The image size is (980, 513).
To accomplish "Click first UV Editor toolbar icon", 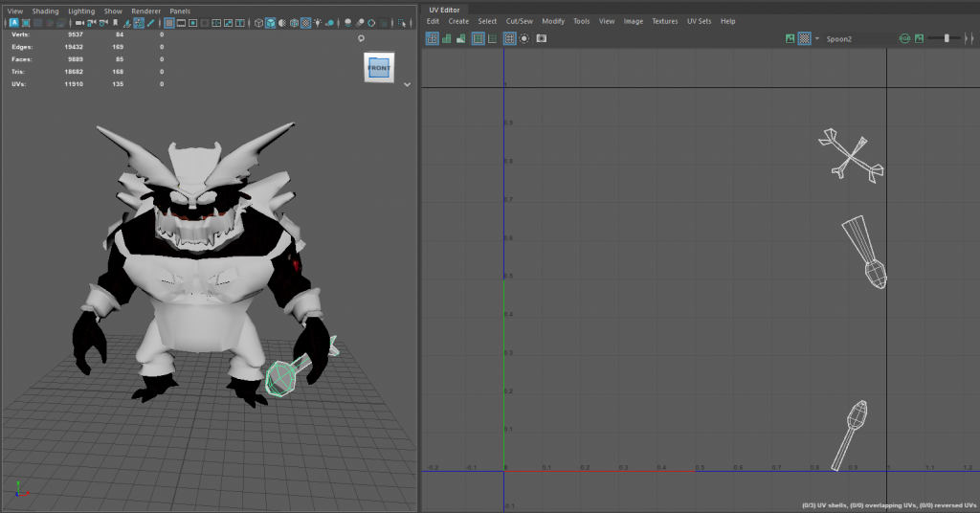I will point(432,38).
